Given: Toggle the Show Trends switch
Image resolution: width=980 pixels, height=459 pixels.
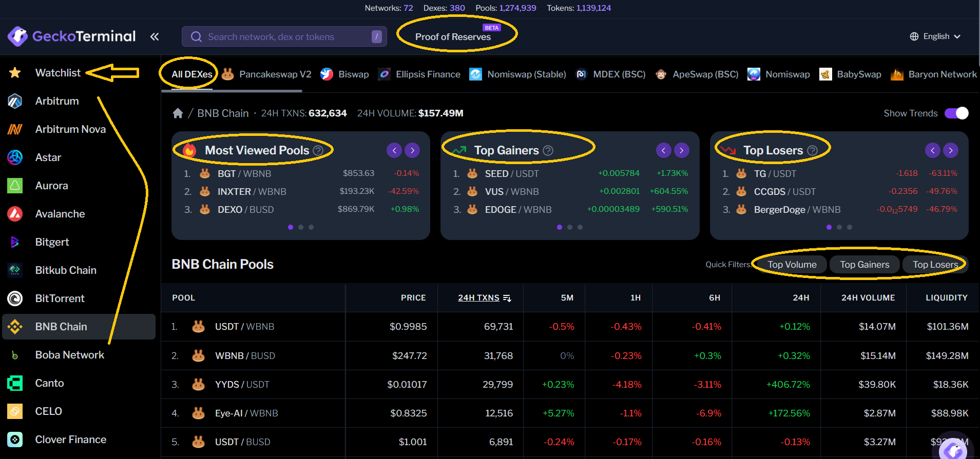Looking at the screenshot, I should point(956,113).
